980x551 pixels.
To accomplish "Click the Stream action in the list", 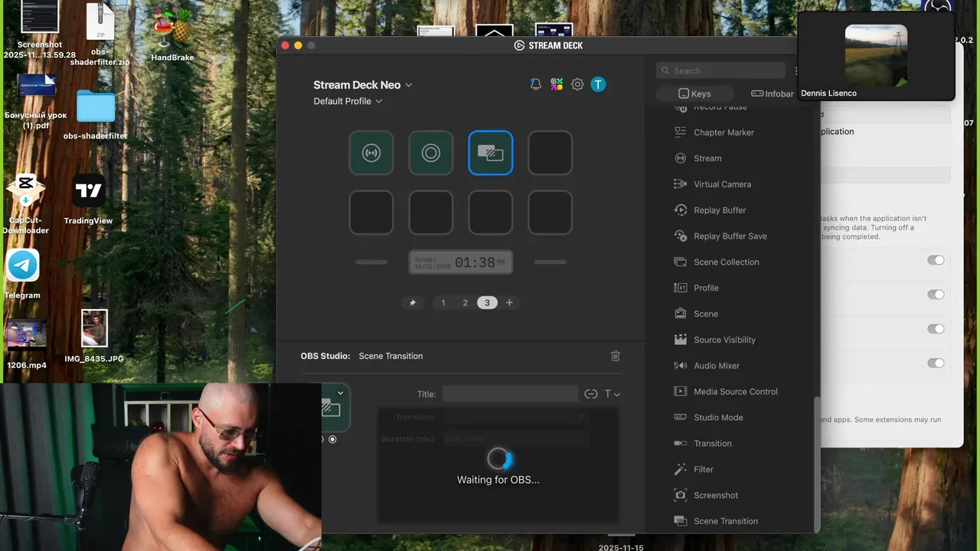I will tap(707, 158).
